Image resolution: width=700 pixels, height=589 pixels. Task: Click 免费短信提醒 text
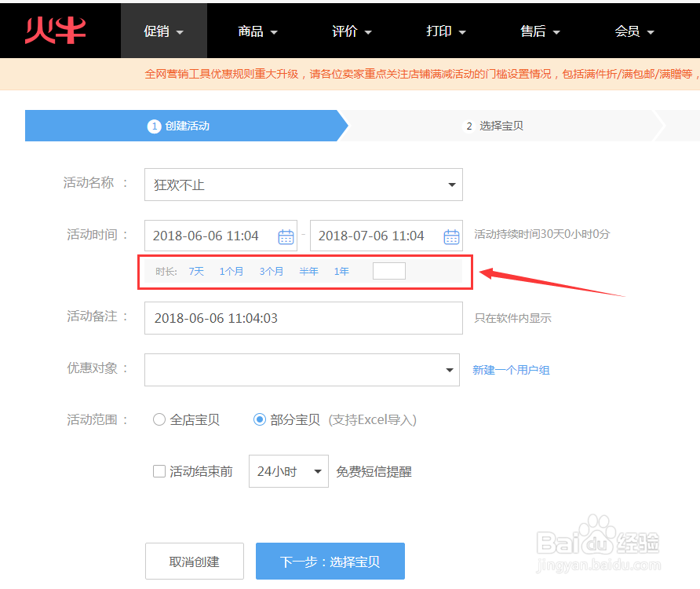pyautogui.click(x=374, y=471)
